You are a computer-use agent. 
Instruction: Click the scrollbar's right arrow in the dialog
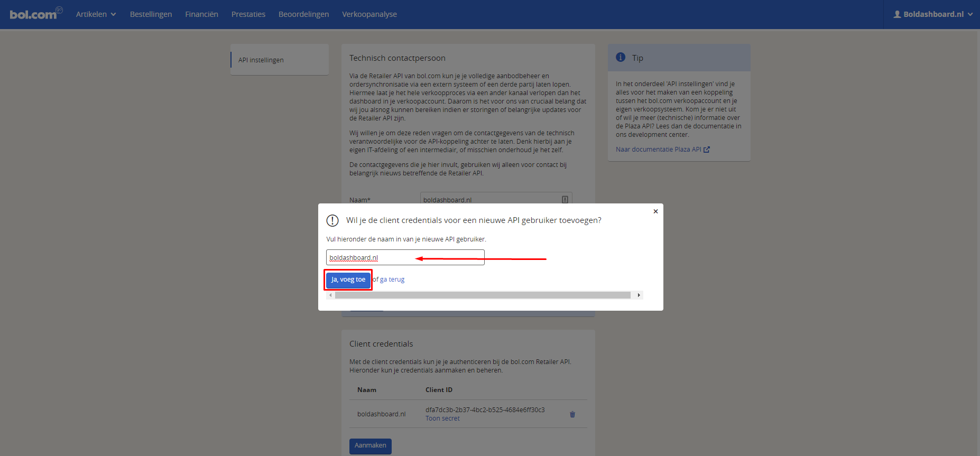(x=639, y=295)
